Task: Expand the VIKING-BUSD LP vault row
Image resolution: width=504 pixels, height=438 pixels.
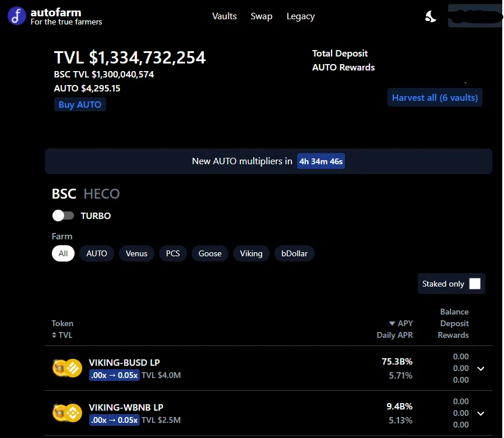Action: (x=481, y=369)
